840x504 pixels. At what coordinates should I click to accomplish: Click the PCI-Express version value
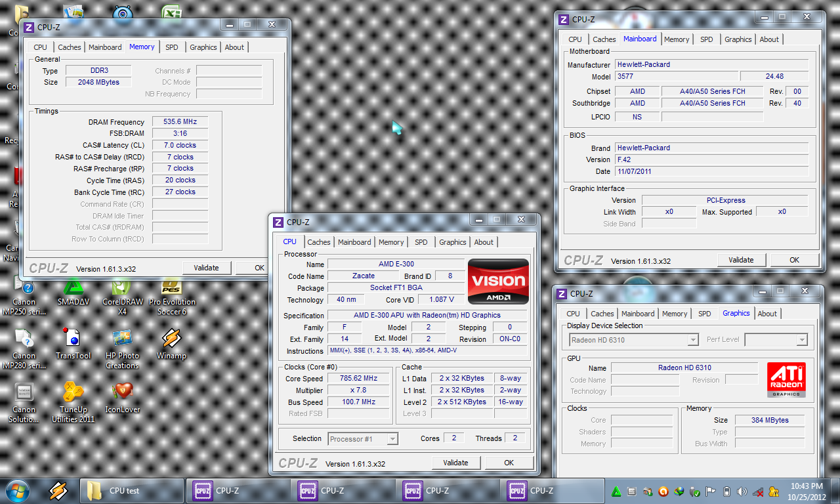(725, 200)
